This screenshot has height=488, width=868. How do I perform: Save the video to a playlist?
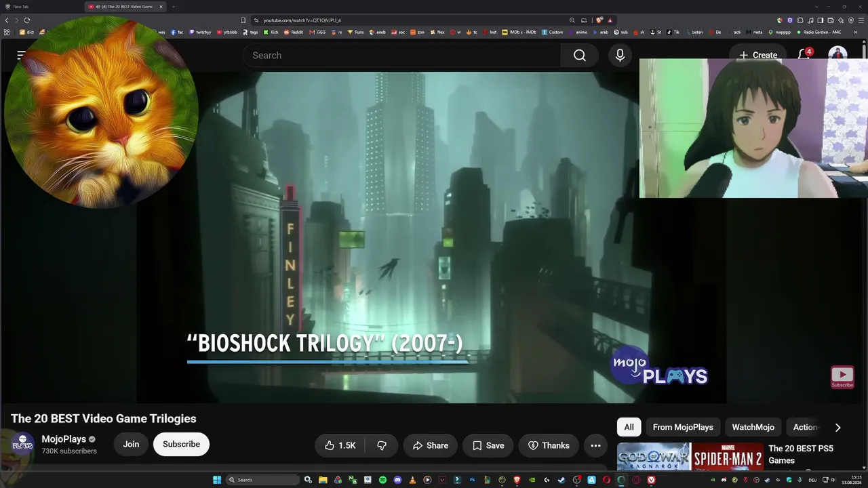[x=488, y=445]
